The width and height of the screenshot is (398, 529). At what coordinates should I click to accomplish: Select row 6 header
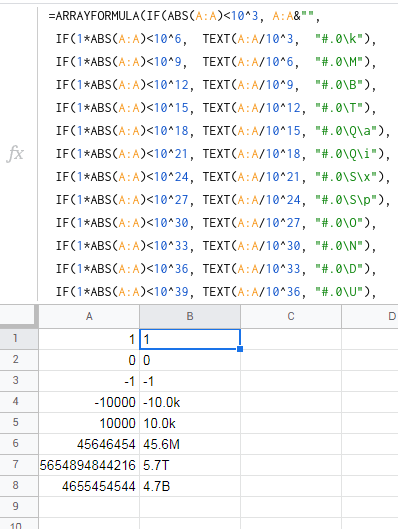point(16,443)
